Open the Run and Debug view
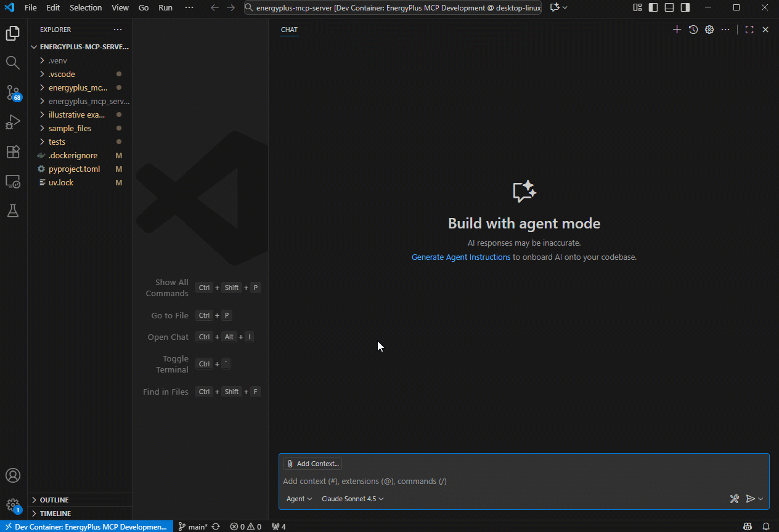This screenshot has height=532, width=779. [13, 122]
